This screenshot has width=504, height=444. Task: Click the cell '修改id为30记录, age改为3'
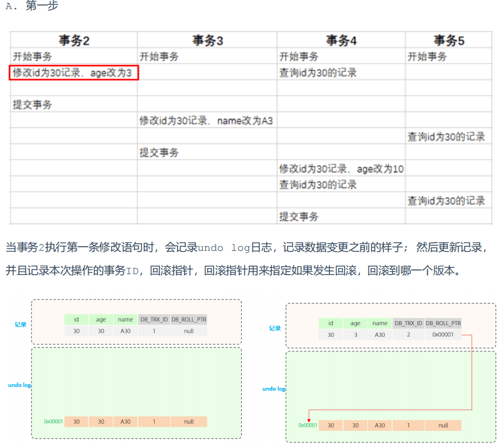(x=73, y=73)
